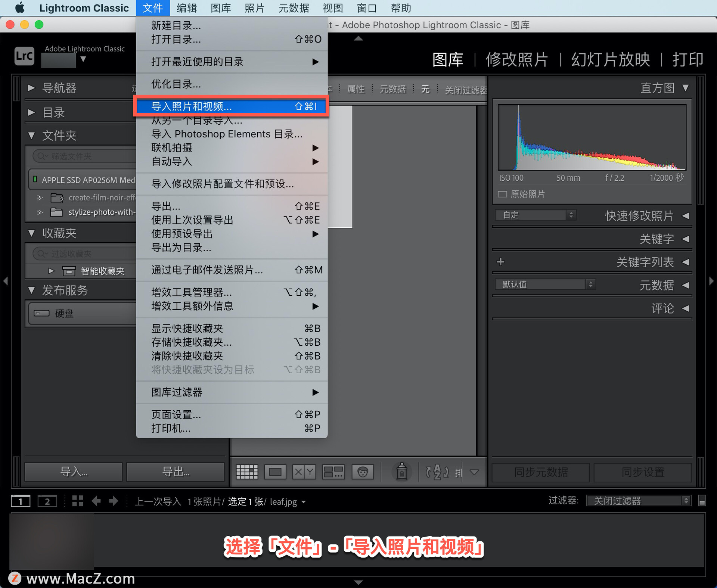Select Grid view icon in toolbar

click(x=247, y=472)
